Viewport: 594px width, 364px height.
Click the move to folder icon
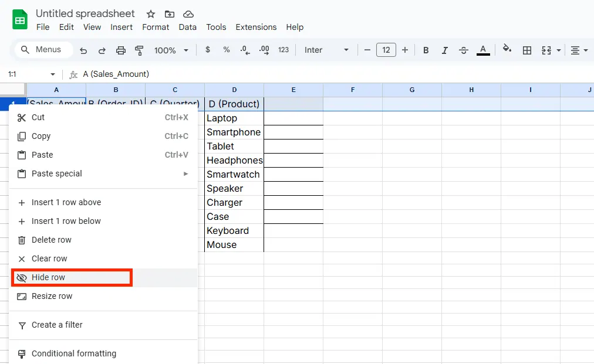click(170, 14)
